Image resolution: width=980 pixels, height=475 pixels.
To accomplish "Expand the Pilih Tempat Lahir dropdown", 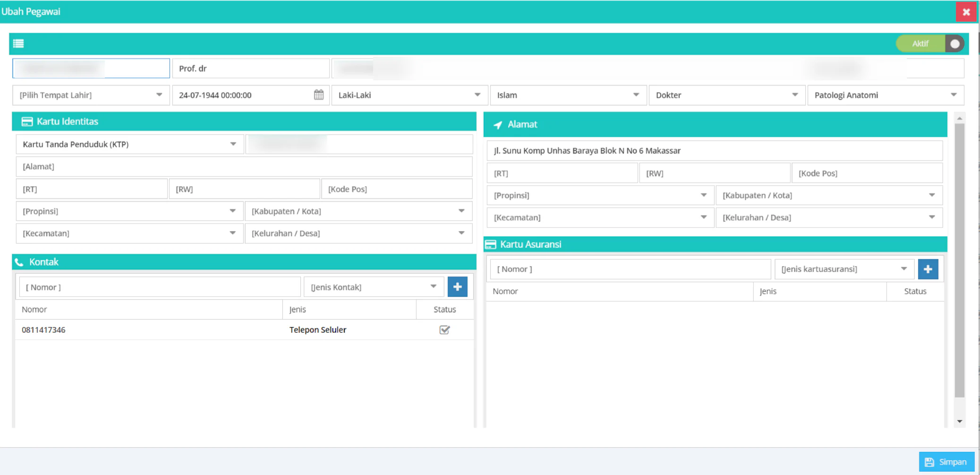I will [x=91, y=95].
